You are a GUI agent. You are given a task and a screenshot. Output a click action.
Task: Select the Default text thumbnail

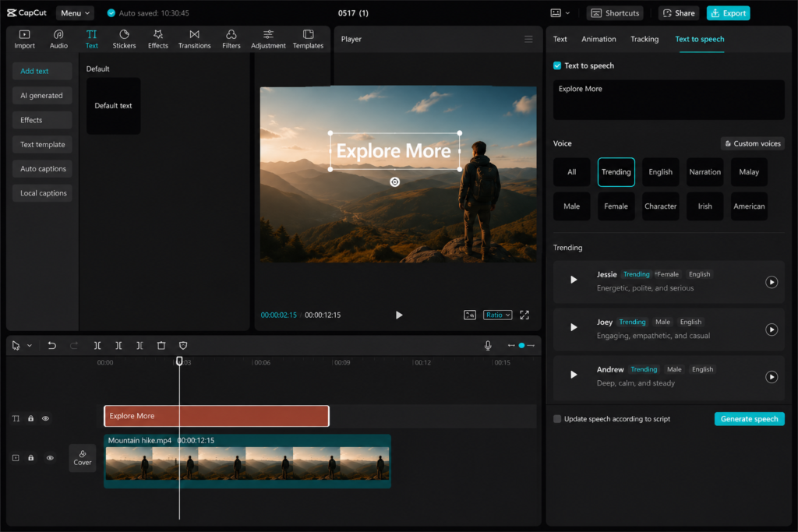(x=113, y=106)
